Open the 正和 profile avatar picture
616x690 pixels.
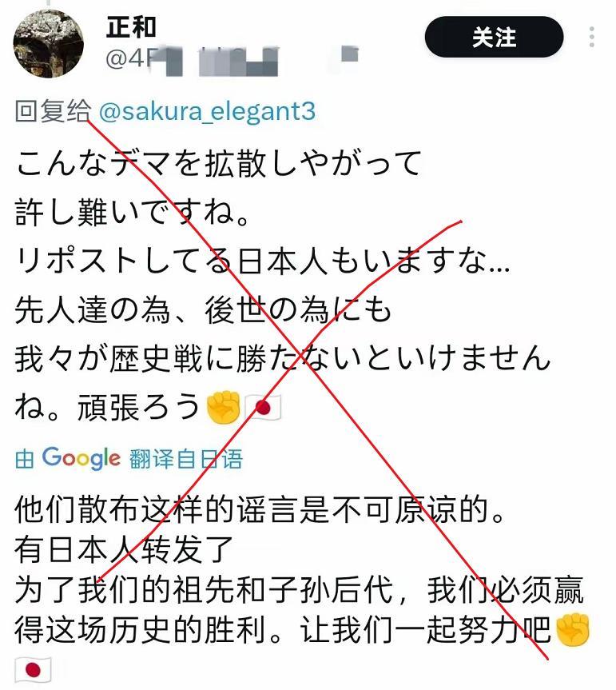click(x=49, y=43)
